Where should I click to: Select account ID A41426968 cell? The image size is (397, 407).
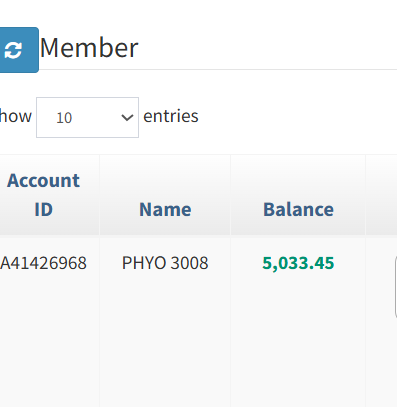(x=43, y=263)
